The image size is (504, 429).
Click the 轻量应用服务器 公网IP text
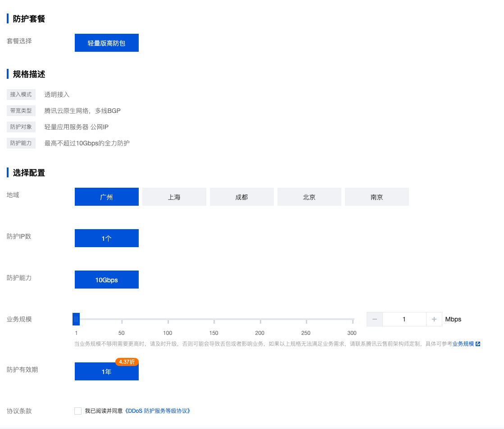pos(77,127)
